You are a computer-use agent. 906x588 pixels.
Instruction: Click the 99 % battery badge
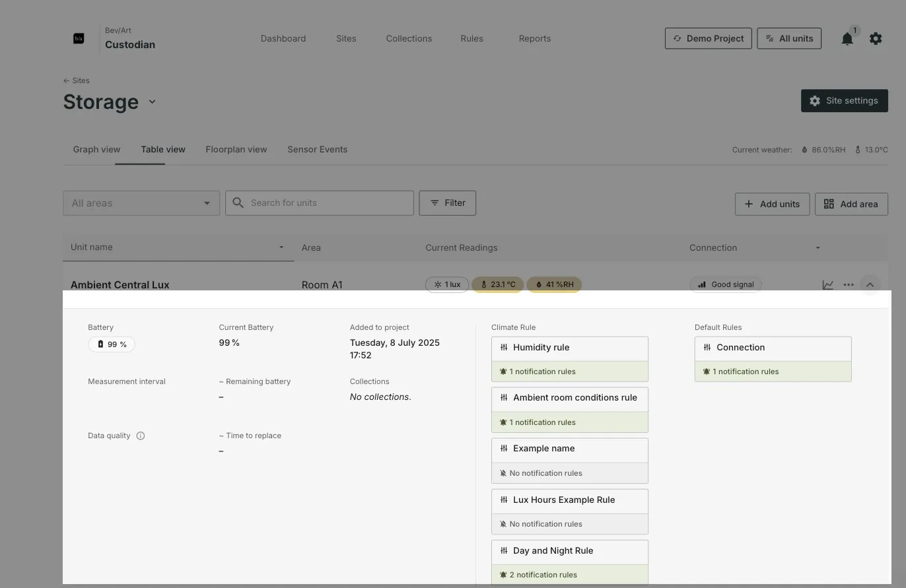(x=112, y=344)
